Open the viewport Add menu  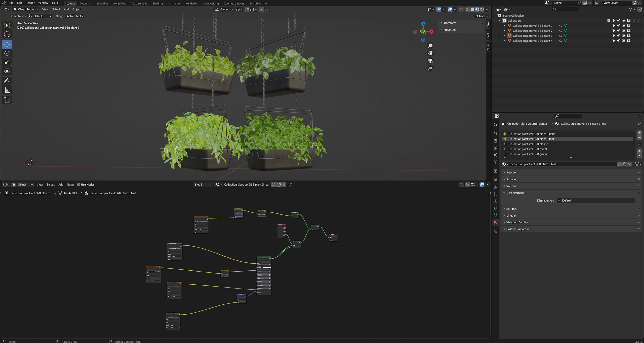[x=66, y=9]
